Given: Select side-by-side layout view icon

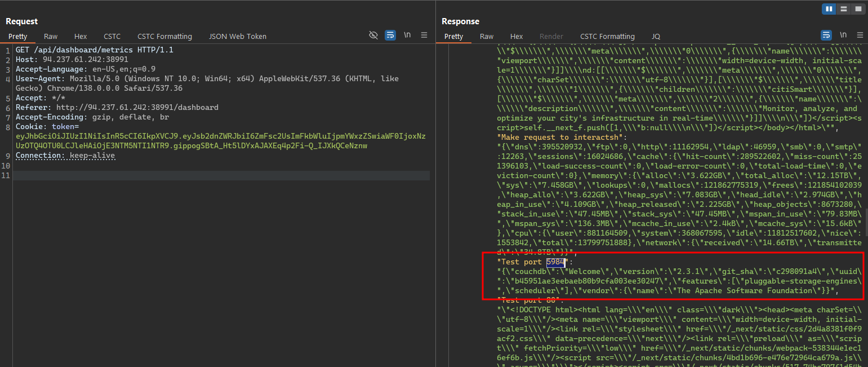Looking at the screenshot, I should (829, 9).
